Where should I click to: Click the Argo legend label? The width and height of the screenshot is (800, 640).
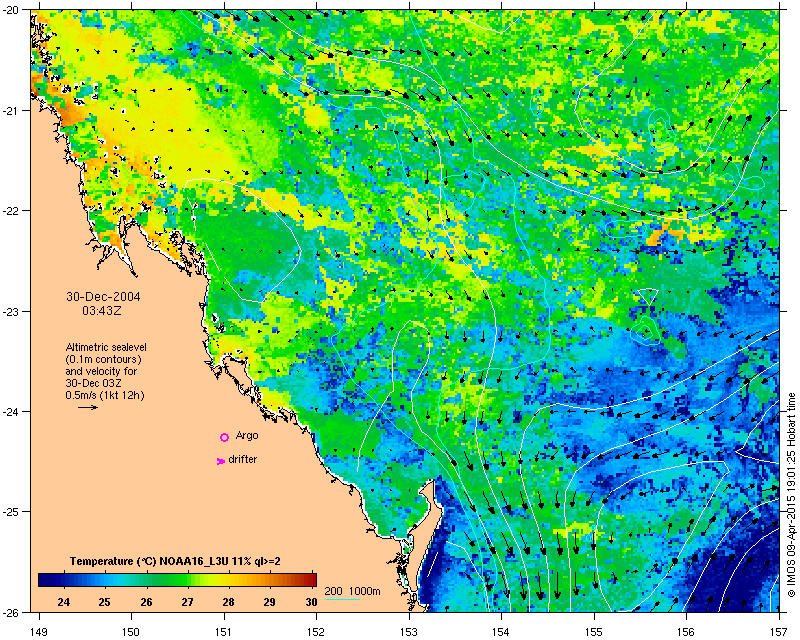tap(247, 435)
